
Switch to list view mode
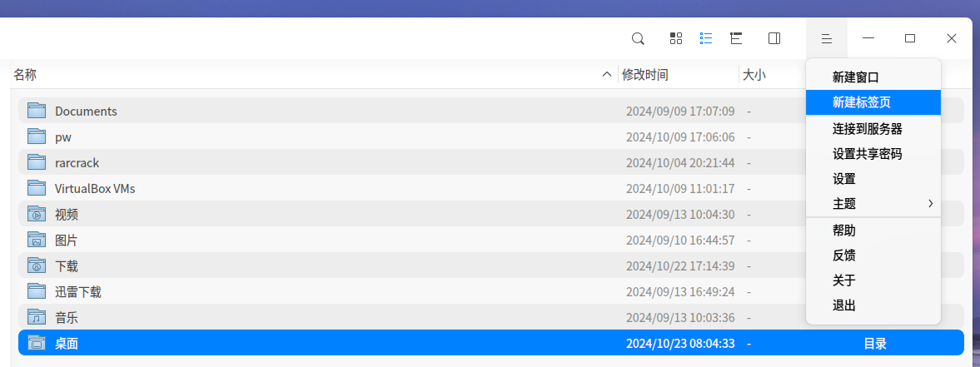point(706,38)
